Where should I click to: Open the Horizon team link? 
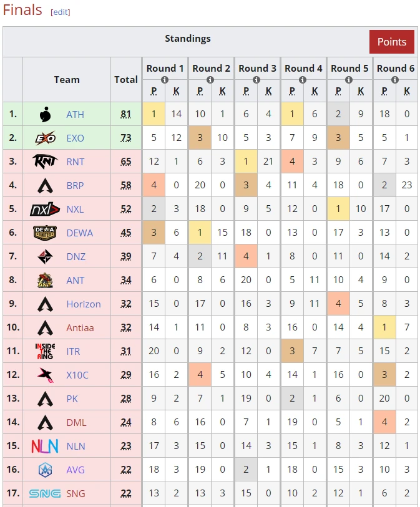point(84,304)
